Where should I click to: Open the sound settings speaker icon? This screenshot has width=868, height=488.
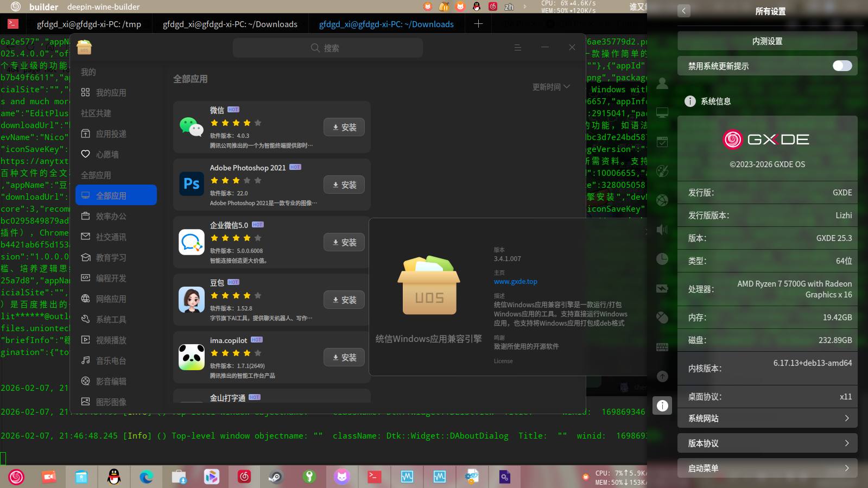(x=662, y=230)
